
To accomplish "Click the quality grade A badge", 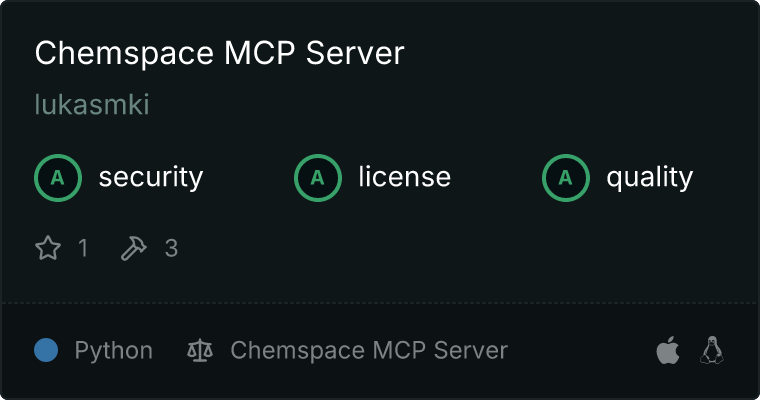I will click(x=566, y=177).
